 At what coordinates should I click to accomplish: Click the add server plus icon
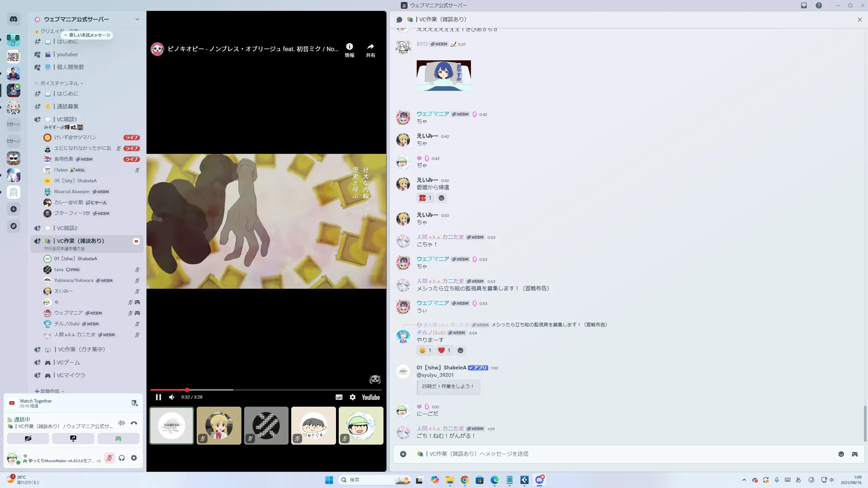(x=14, y=209)
